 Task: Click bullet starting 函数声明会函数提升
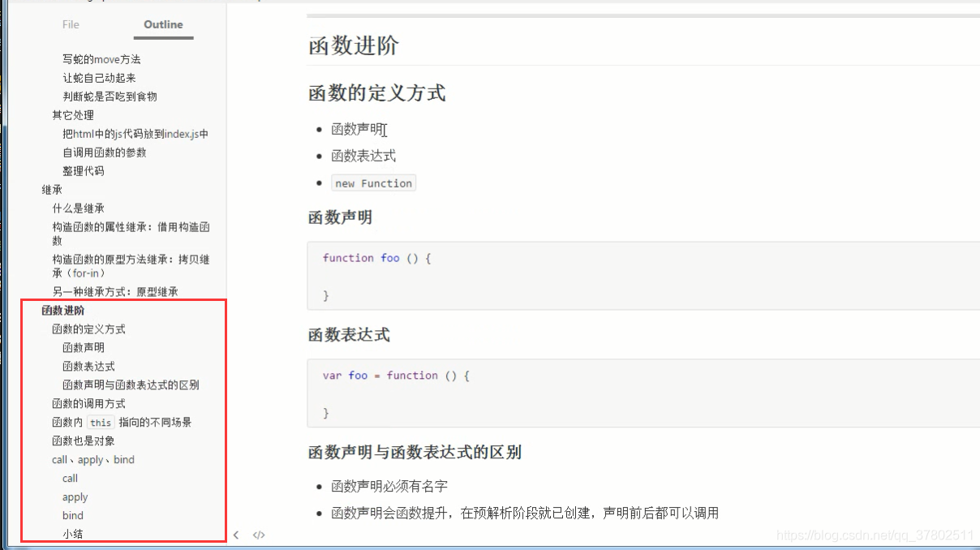[x=525, y=513]
